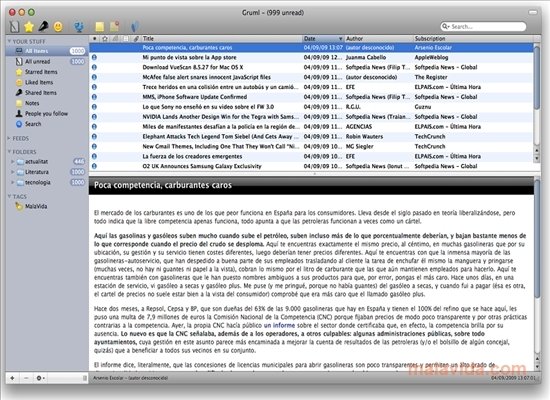
Task: Click the All unread sidebar icon
Action: point(19,61)
